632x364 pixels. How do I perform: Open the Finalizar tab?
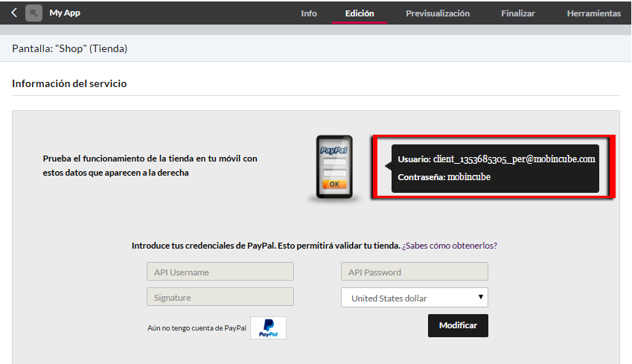[x=518, y=13]
